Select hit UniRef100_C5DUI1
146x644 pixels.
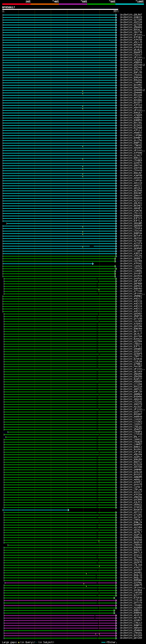point(131,344)
